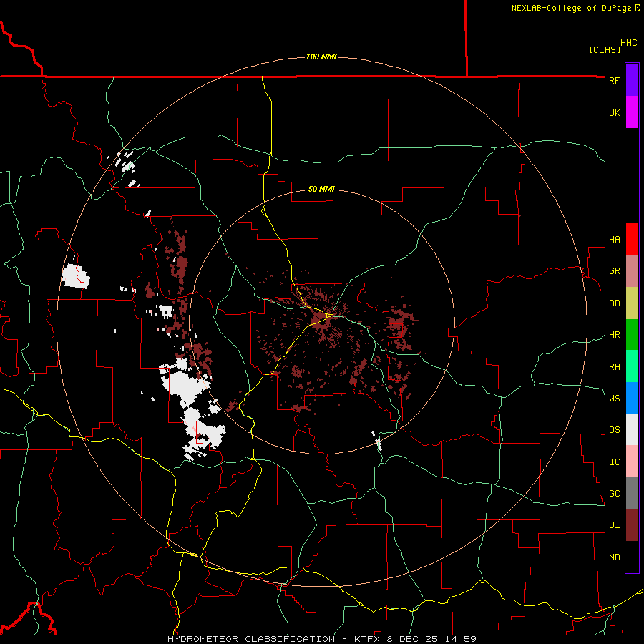The height and width of the screenshot is (644, 644).
Task: Click the 8 DEC 25 date text
Action: 414,639
